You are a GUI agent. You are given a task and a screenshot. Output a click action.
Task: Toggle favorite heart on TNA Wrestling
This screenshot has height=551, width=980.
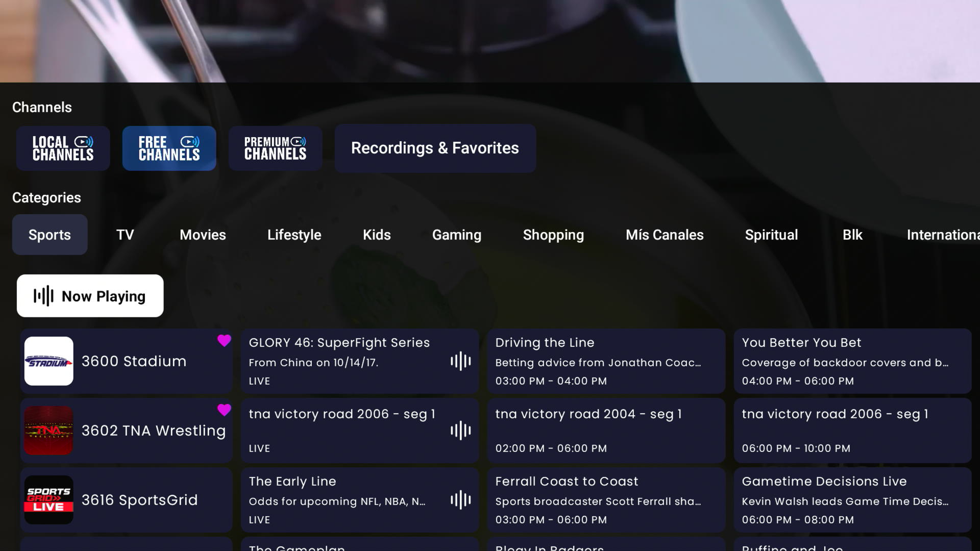click(x=224, y=410)
